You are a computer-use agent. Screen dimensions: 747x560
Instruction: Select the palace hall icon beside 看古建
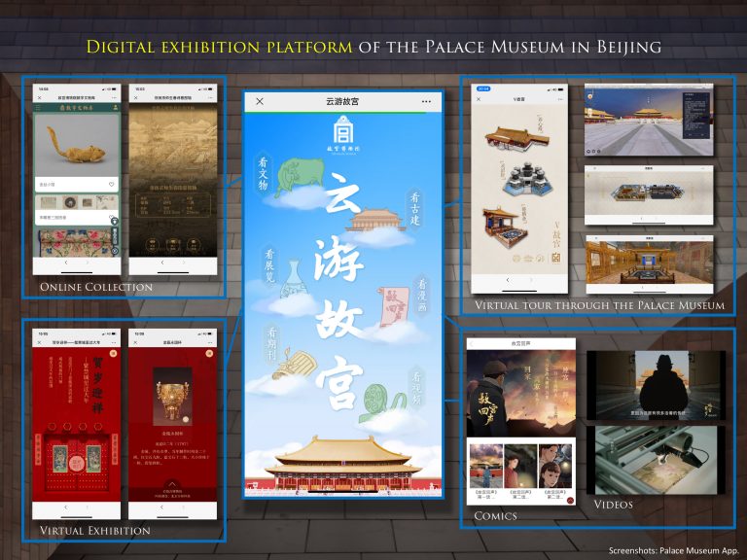coord(376,220)
